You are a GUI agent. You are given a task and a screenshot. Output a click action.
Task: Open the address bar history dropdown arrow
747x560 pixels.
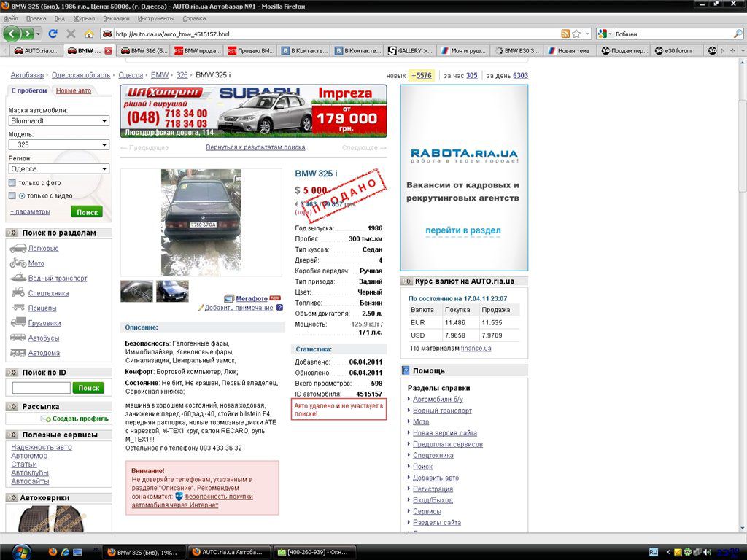[x=587, y=34]
